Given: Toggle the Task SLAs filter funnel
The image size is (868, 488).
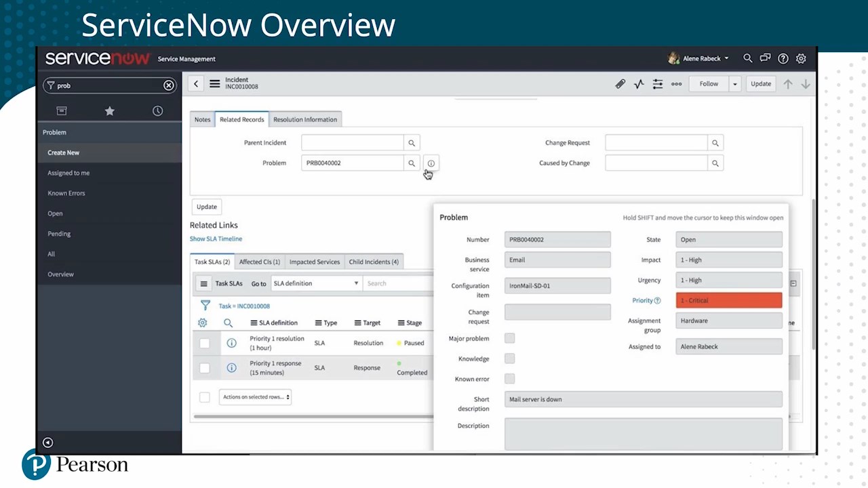Looking at the screenshot, I should coord(205,306).
